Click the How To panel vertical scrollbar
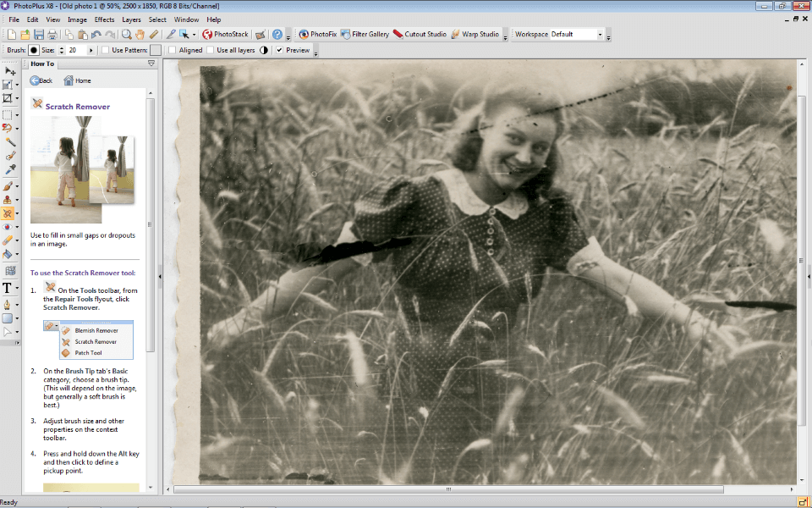812x508 pixels. [x=151, y=224]
